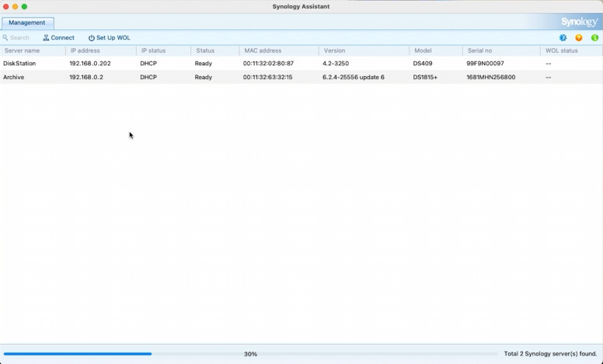The width and height of the screenshot is (603, 364).
Task: Sort by Server name column header
Action: (33, 50)
